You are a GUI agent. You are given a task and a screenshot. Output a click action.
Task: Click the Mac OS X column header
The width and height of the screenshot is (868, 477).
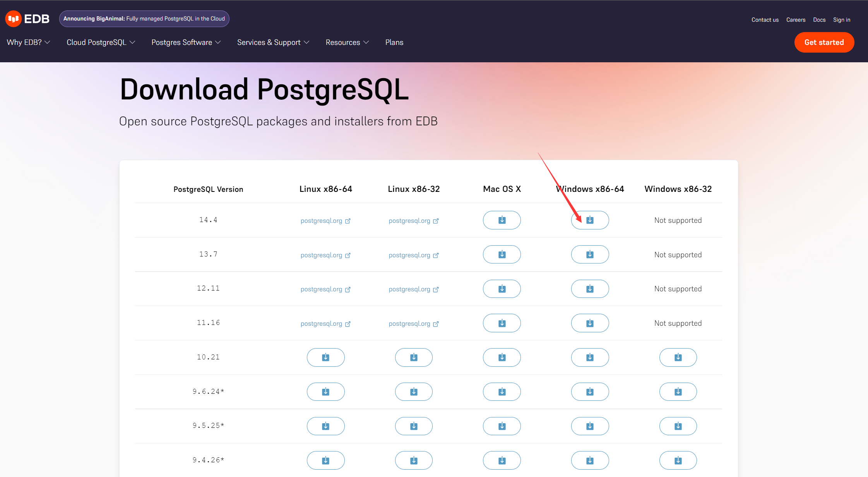pos(502,189)
